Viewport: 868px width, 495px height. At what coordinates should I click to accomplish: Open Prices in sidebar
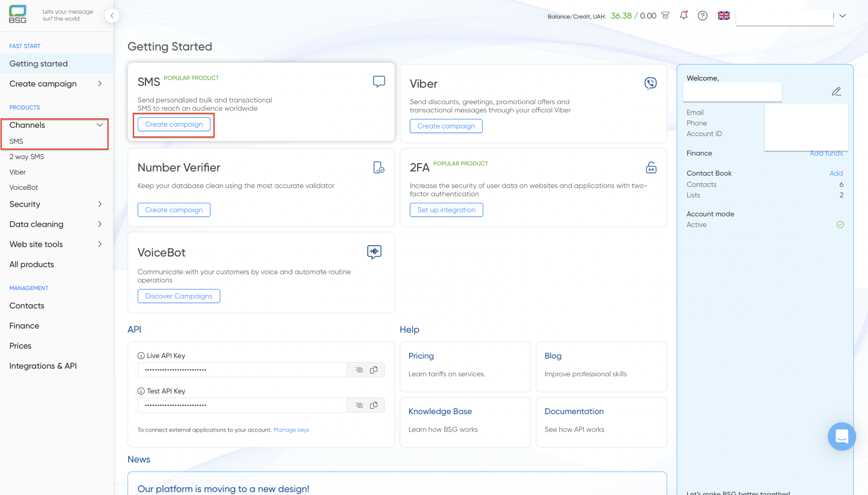[21, 346]
